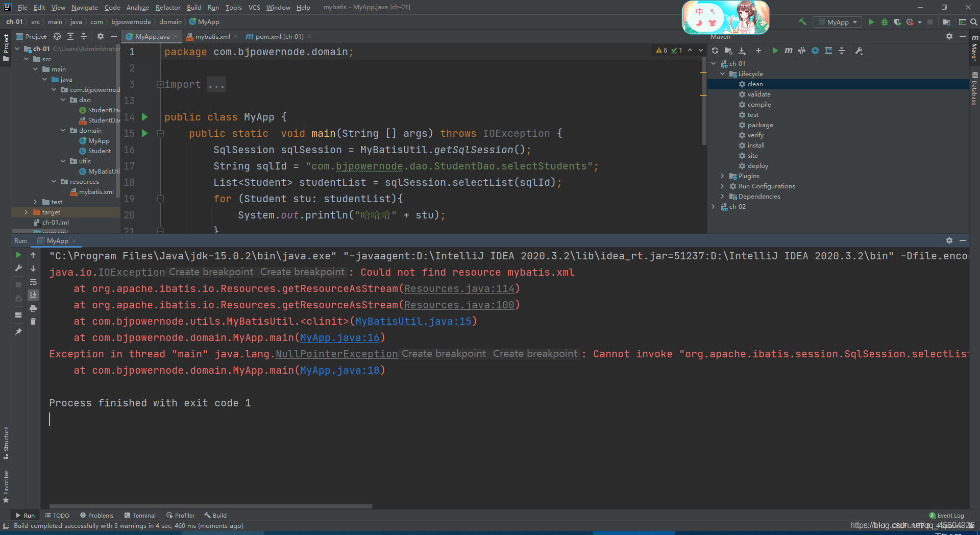Open the MyApp run configuration dropdown
This screenshot has height=535, width=980.
tap(838, 22)
